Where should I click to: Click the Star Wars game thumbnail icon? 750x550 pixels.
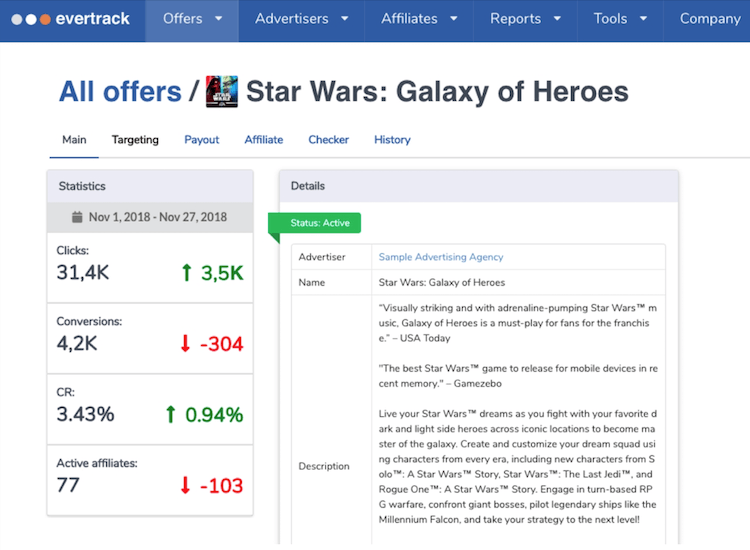point(221,91)
